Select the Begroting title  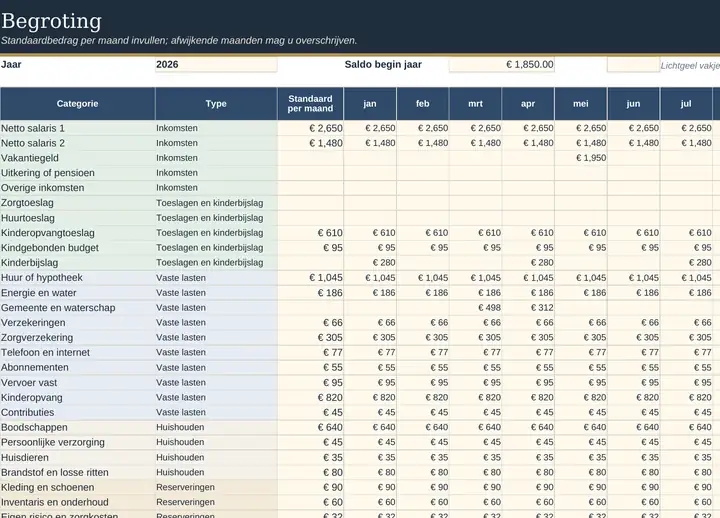pos(51,21)
